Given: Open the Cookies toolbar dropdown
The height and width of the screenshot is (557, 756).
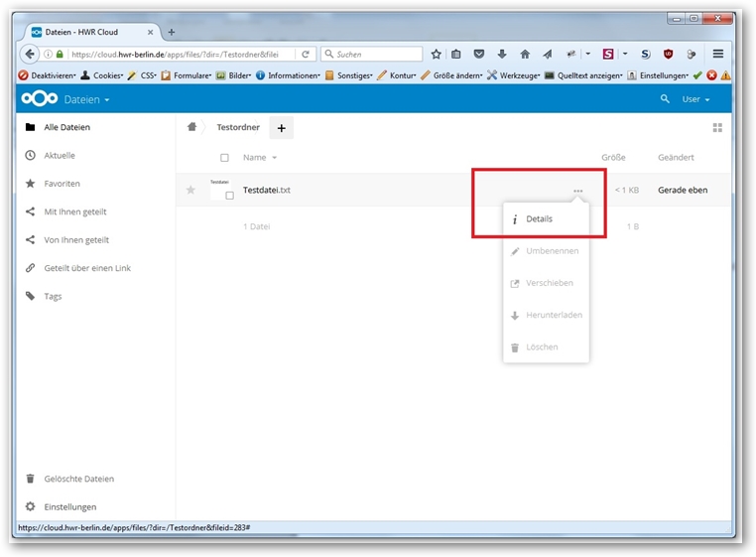Looking at the screenshot, I should (102, 75).
